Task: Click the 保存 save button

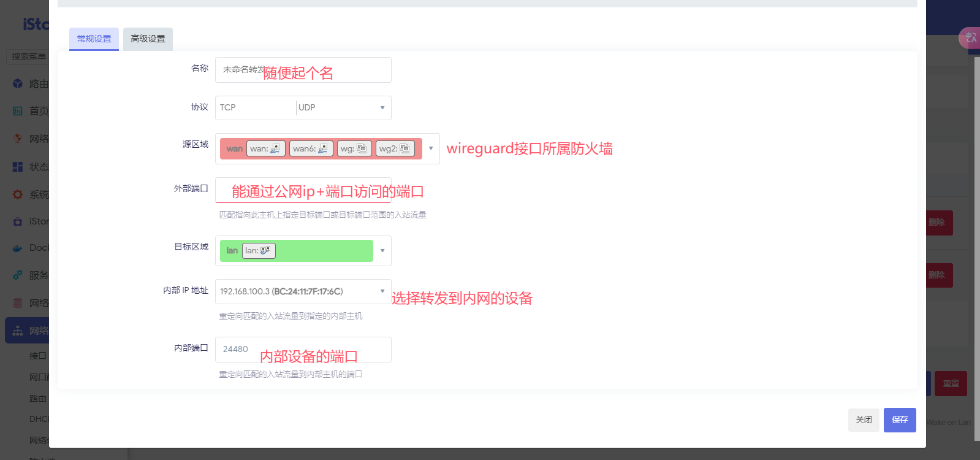Action: [899, 420]
